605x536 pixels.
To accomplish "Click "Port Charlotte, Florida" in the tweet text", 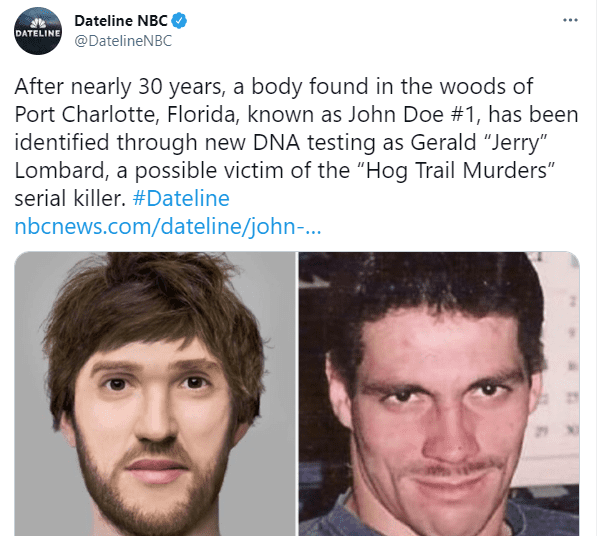I will [x=127, y=114].
